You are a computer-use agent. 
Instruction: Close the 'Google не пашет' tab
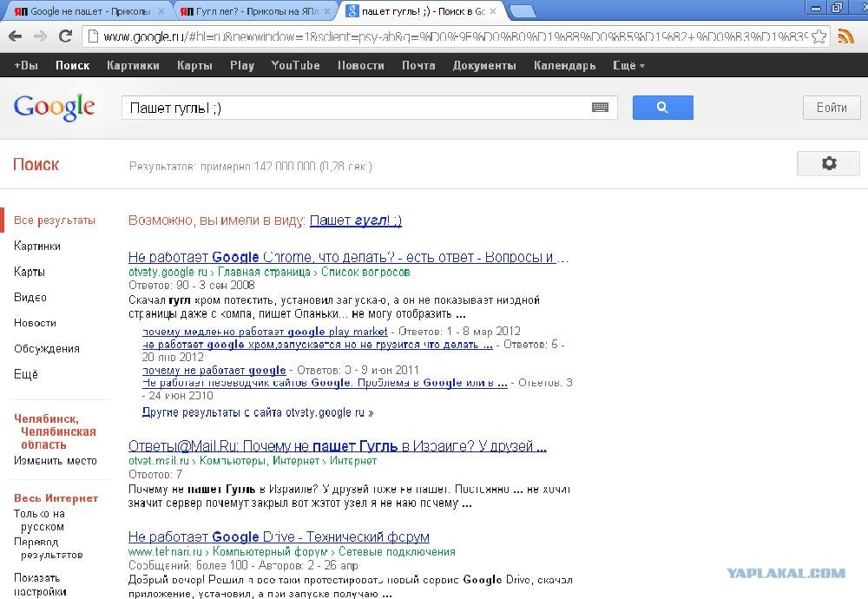coord(161,11)
